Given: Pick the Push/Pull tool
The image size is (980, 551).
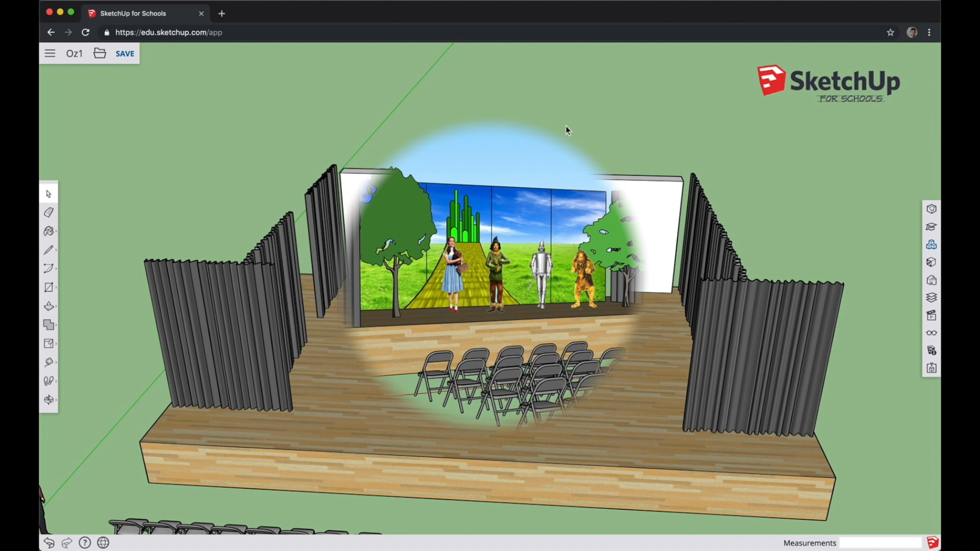Looking at the screenshot, I should [49, 306].
